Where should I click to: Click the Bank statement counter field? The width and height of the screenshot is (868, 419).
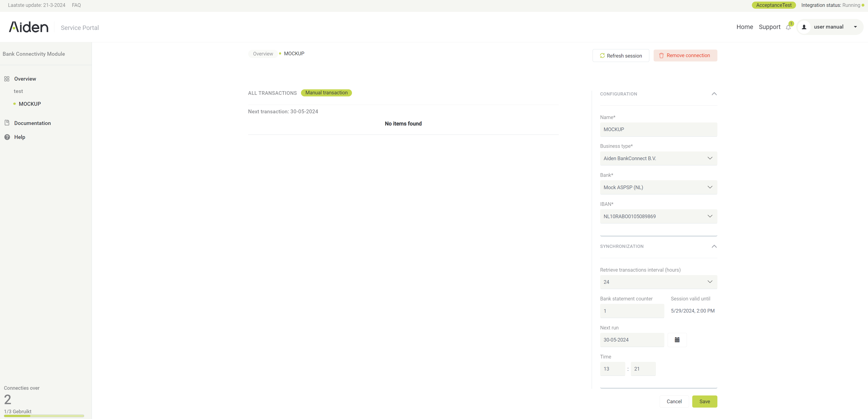[632, 311]
